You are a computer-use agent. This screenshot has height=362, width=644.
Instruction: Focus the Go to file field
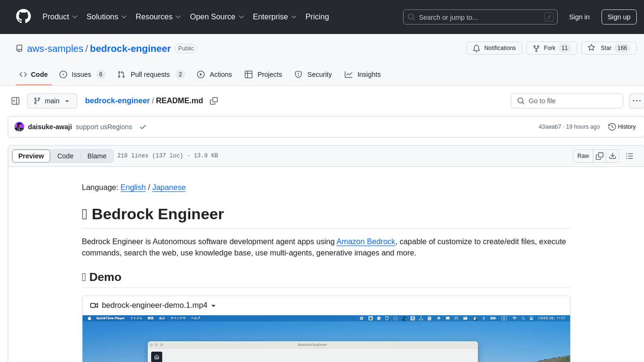(567, 101)
